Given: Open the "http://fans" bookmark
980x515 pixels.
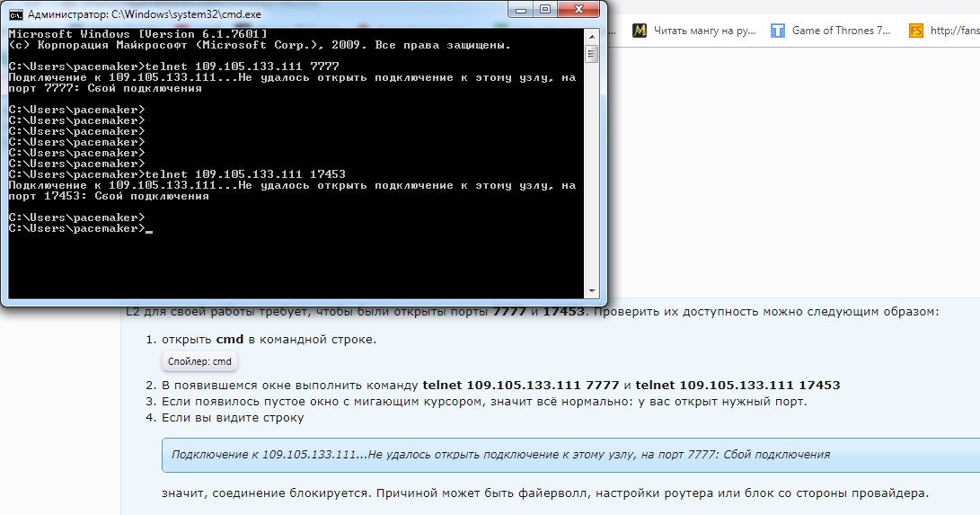Looking at the screenshot, I should (954, 30).
